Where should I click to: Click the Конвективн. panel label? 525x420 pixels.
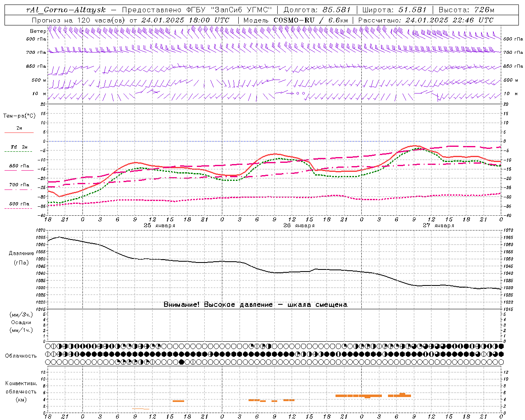click(x=21, y=383)
